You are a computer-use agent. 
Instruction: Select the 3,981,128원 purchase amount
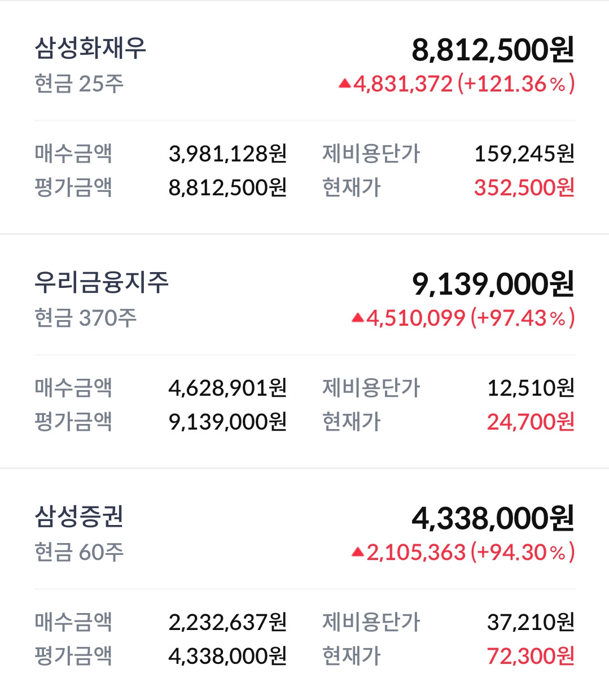tap(227, 154)
